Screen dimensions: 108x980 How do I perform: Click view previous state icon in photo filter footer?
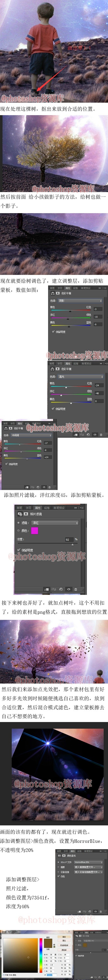54,589
